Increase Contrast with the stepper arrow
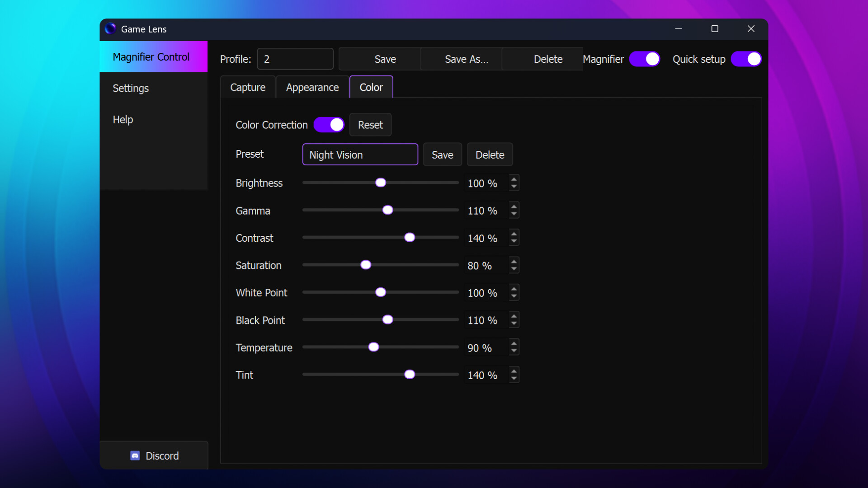 coord(514,235)
